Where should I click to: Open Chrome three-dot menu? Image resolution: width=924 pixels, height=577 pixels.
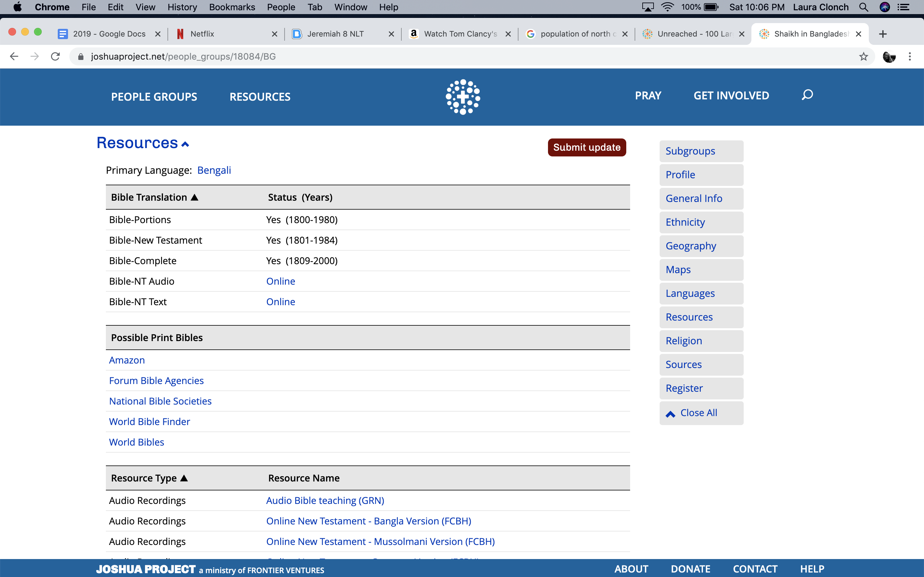[x=910, y=56]
